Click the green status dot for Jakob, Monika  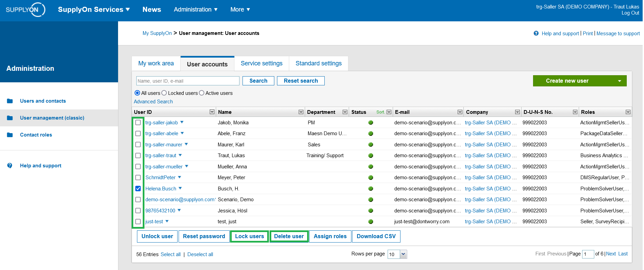[371, 123]
